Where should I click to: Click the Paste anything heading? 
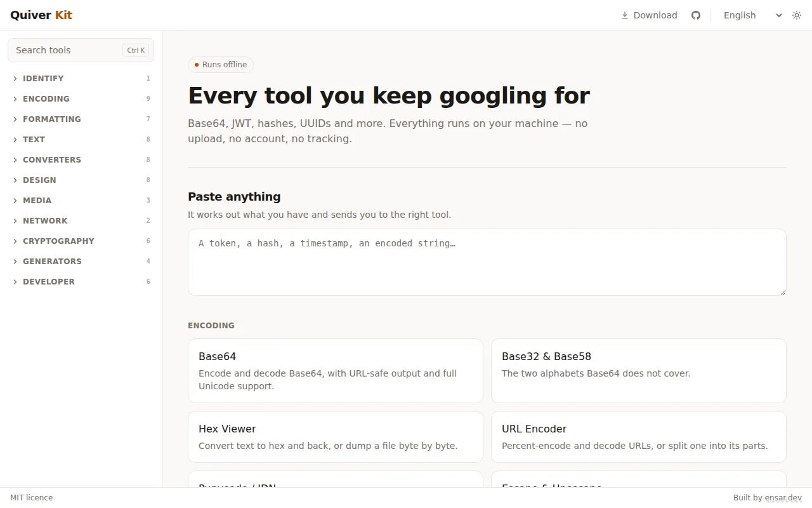pos(234,197)
